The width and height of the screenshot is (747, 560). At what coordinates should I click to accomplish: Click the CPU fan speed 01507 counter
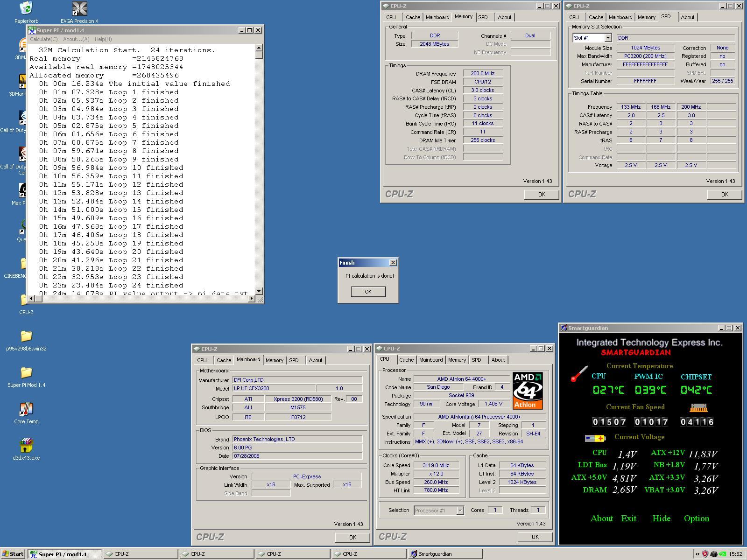pos(609,422)
